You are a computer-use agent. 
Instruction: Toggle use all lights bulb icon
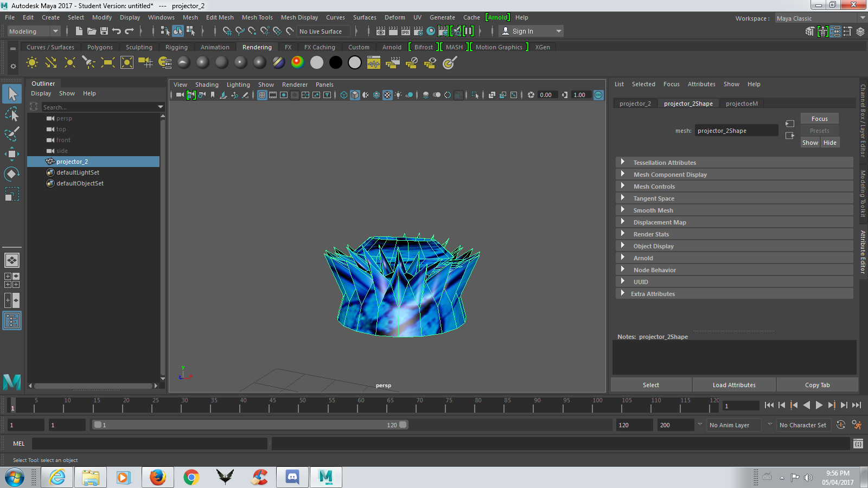(x=398, y=95)
